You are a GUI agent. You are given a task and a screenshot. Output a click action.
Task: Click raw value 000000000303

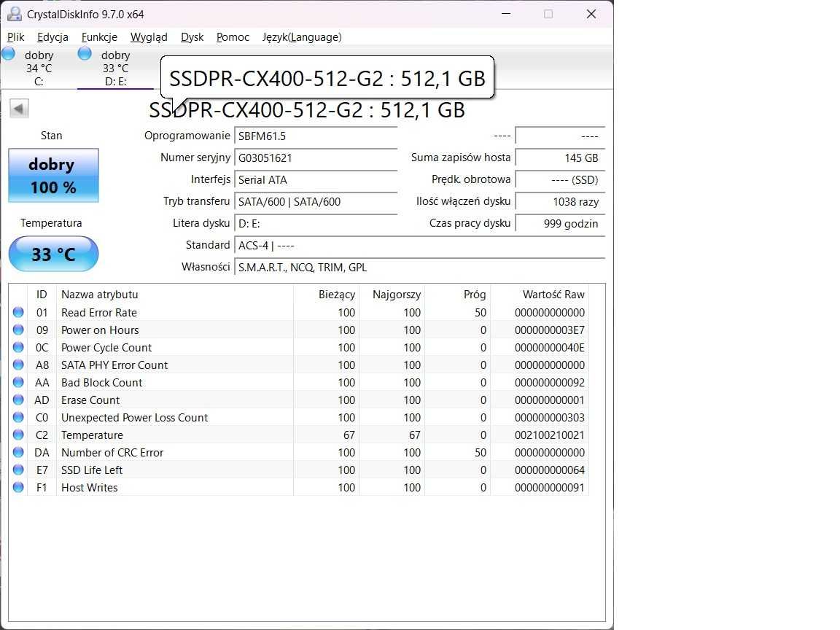(x=550, y=417)
